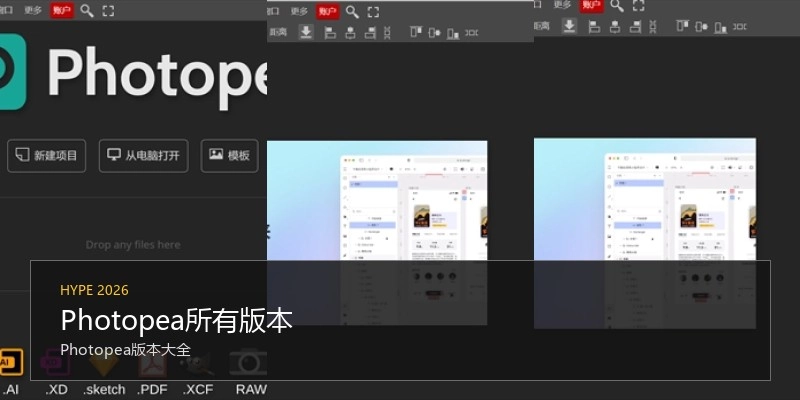The image size is (800, 400).
Task: Open 账户 red menu in the middle panel
Action: [x=328, y=11]
